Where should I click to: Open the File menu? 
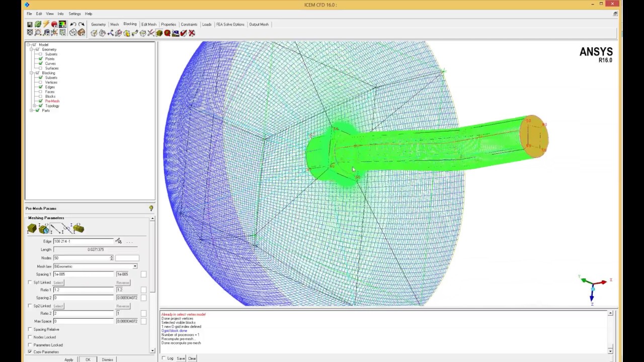pos(29,14)
